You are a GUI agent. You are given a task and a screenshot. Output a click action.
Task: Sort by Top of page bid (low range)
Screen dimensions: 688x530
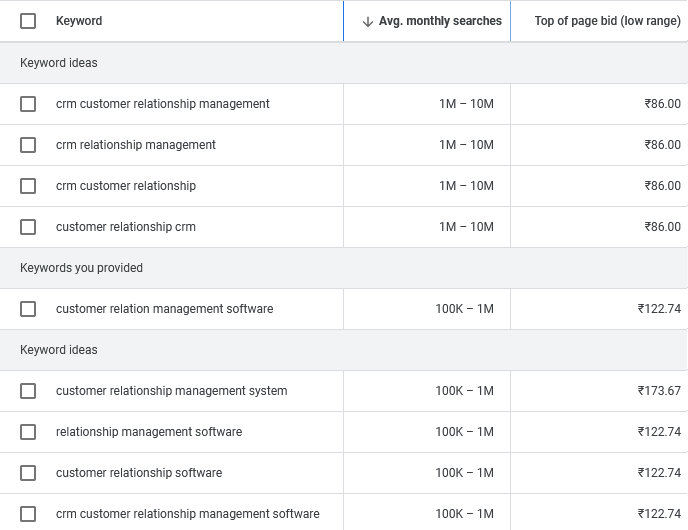pyautogui.click(x=607, y=21)
